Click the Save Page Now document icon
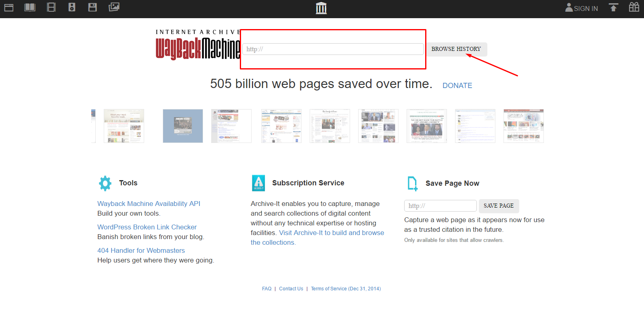 (x=412, y=183)
